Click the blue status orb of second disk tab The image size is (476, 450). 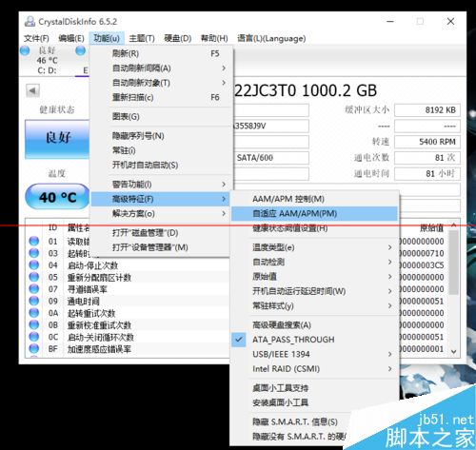81,50
